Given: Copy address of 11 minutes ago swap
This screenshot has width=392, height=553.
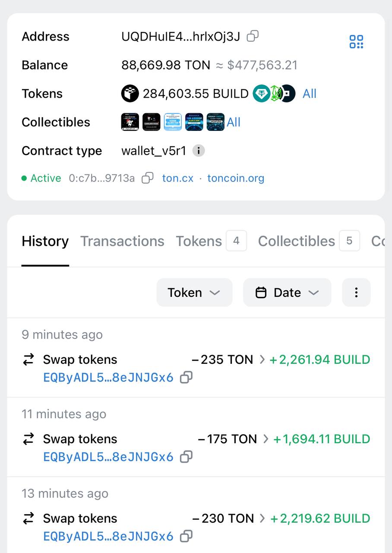Looking at the screenshot, I should pos(186,457).
